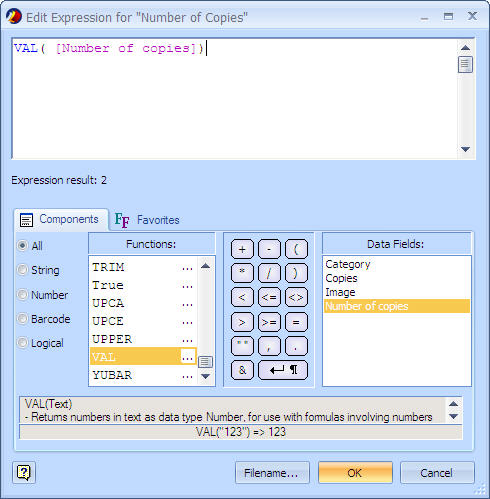
Task: Maximize the Edit Expression window
Action: (448, 16)
